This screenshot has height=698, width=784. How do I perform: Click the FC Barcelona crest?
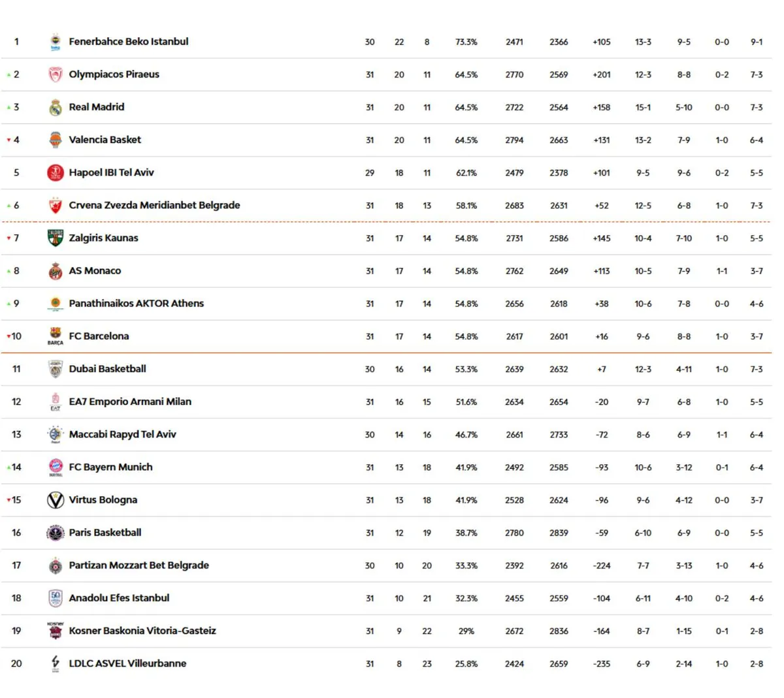[x=56, y=336]
